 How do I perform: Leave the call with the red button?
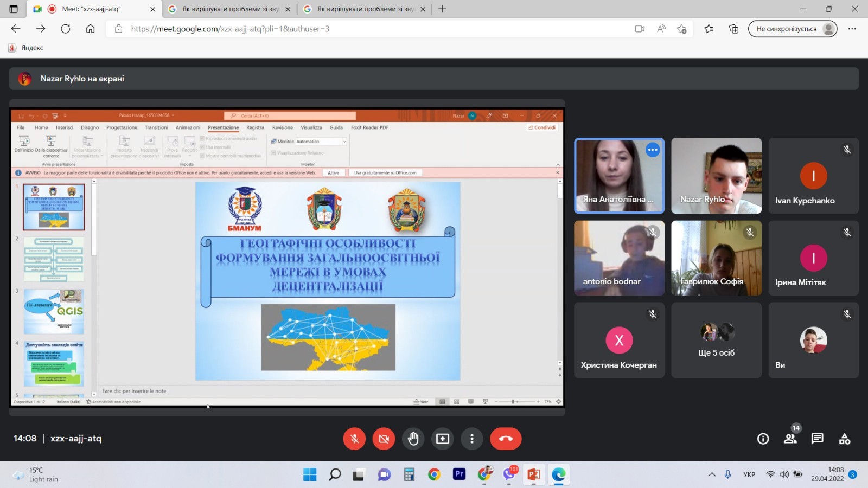[506, 439]
